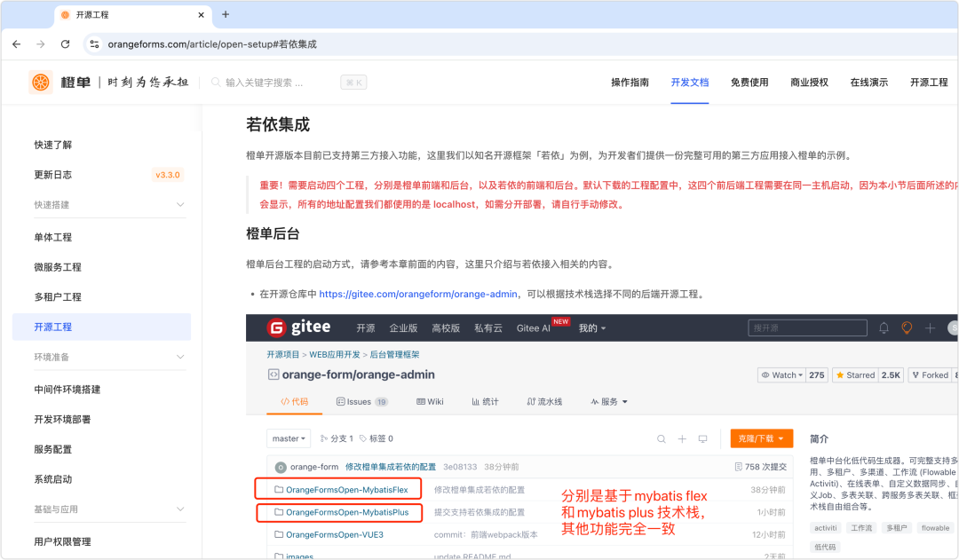Select highlighted 开源工程 sidebar item

(x=101, y=327)
